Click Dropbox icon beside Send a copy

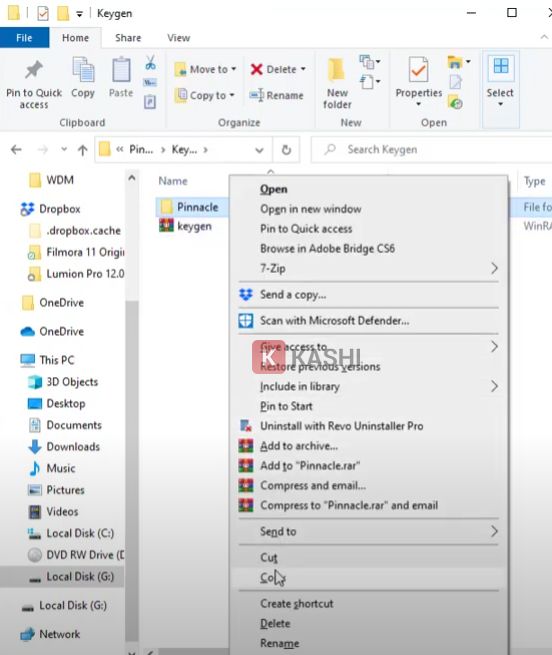click(x=246, y=294)
